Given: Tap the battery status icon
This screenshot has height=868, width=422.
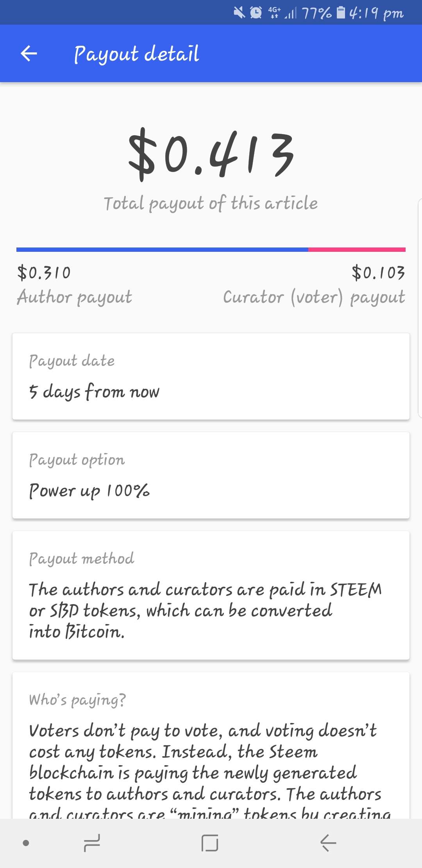Looking at the screenshot, I should point(341,13).
